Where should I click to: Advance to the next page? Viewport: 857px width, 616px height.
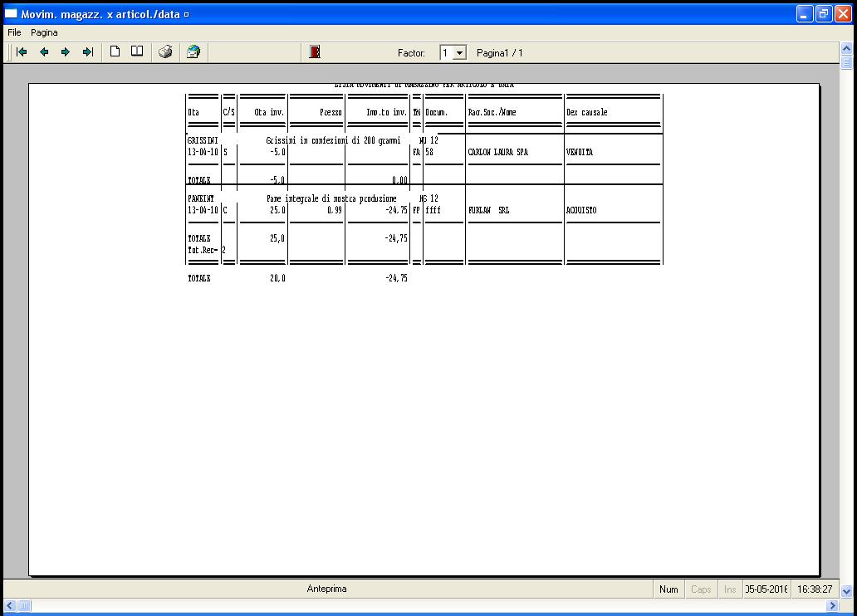coord(66,52)
